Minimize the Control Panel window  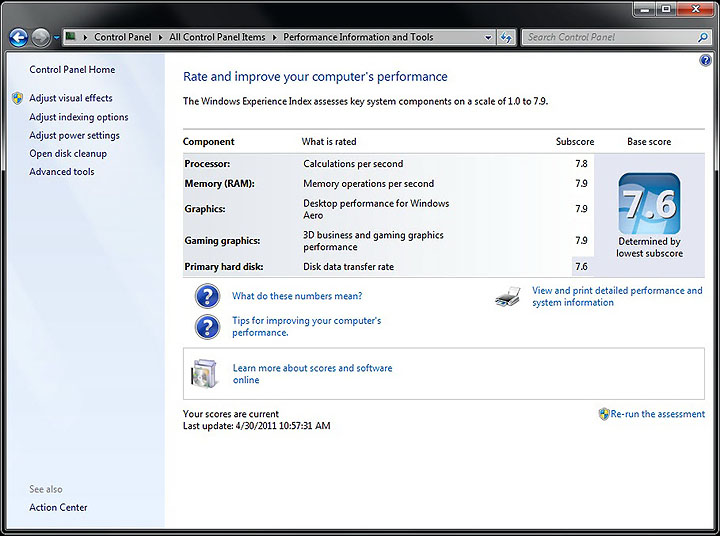(645, 9)
